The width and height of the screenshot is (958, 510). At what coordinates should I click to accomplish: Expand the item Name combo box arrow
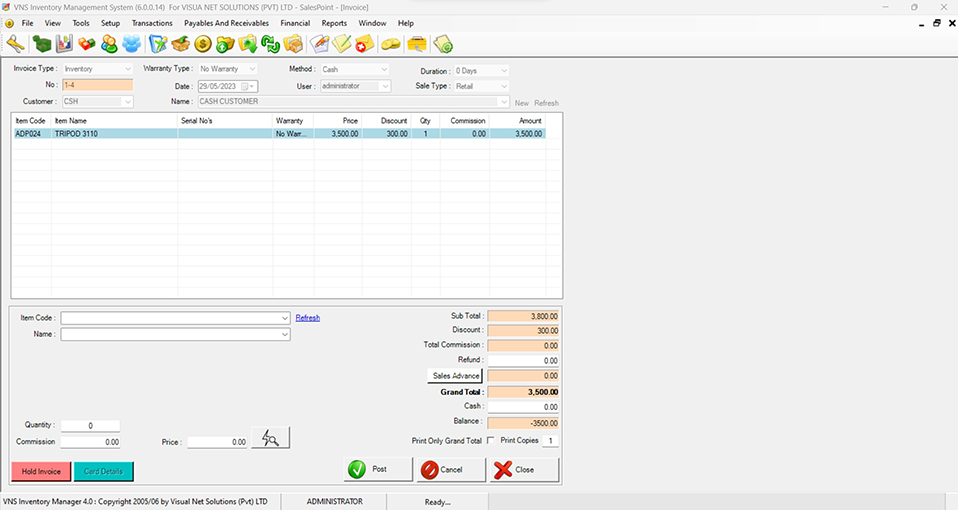pos(285,335)
